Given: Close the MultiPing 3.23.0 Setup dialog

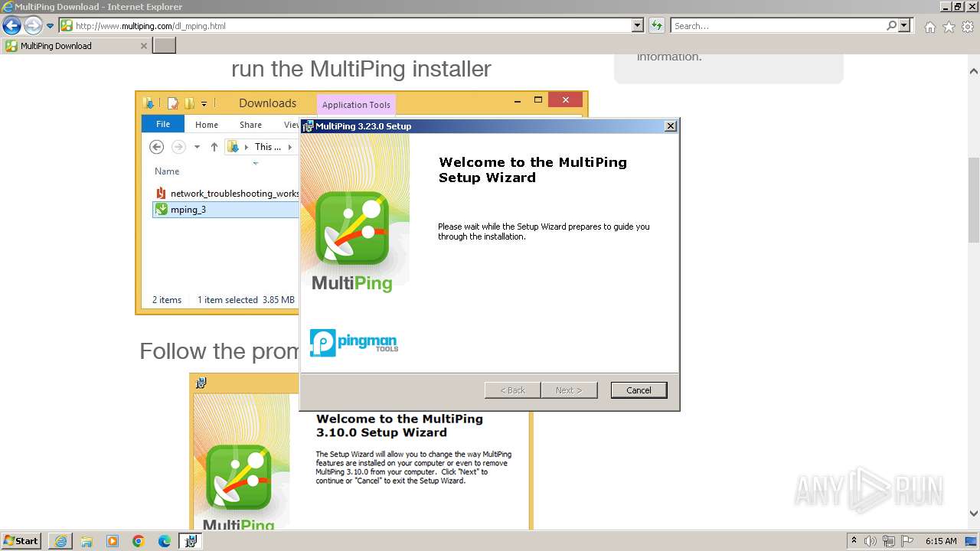Looking at the screenshot, I should pos(671,126).
